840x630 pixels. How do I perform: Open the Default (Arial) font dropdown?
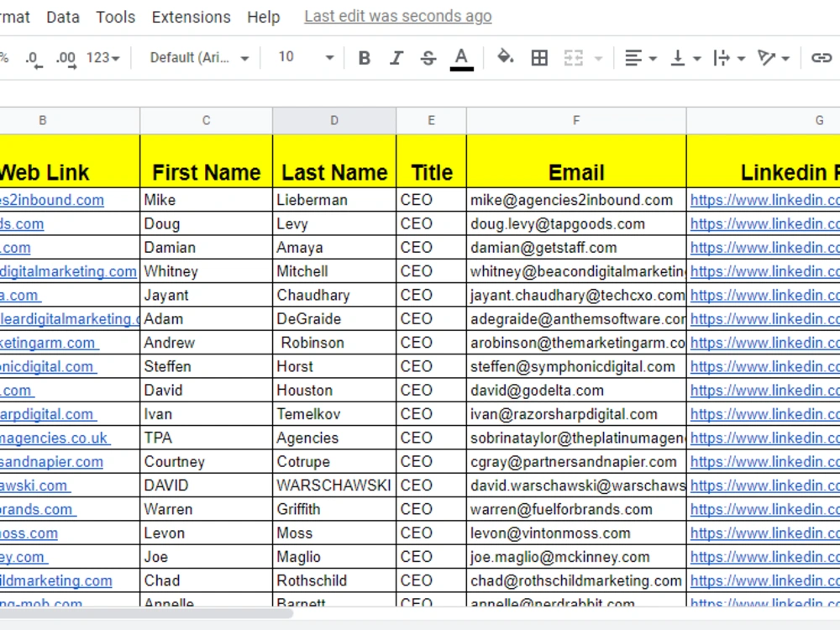(199, 57)
